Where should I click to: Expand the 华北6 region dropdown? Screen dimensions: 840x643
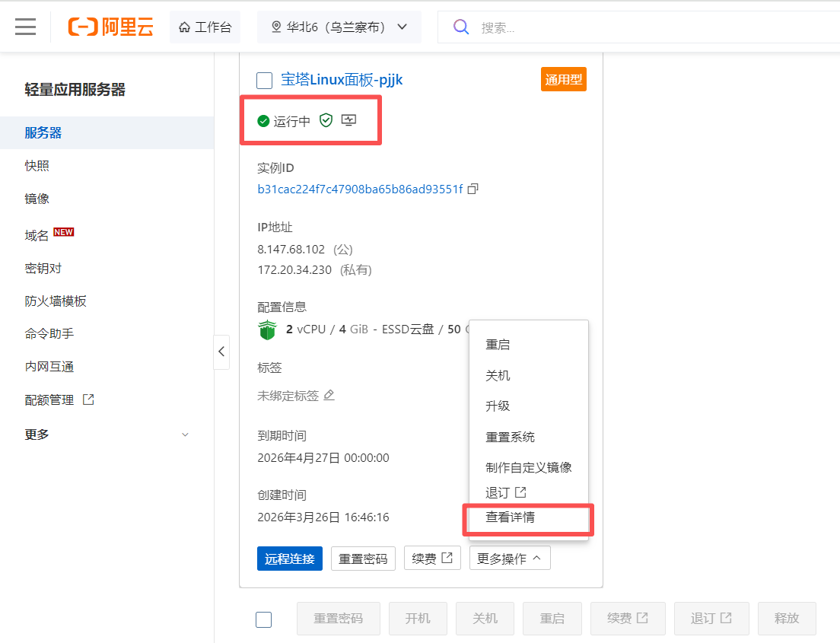click(x=339, y=27)
